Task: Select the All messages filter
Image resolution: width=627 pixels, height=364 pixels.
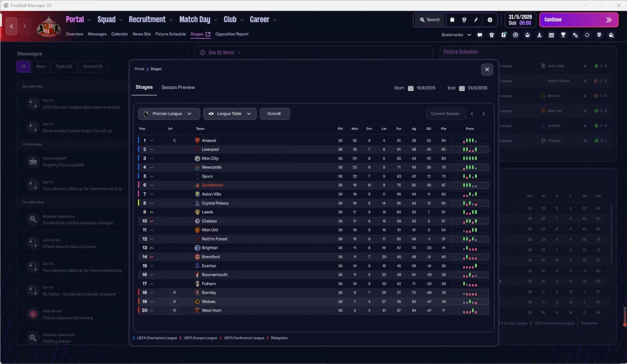Action: click(x=23, y=67)
